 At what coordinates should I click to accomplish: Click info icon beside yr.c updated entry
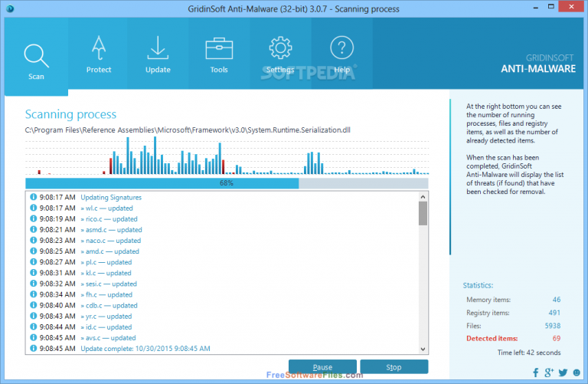34,316
